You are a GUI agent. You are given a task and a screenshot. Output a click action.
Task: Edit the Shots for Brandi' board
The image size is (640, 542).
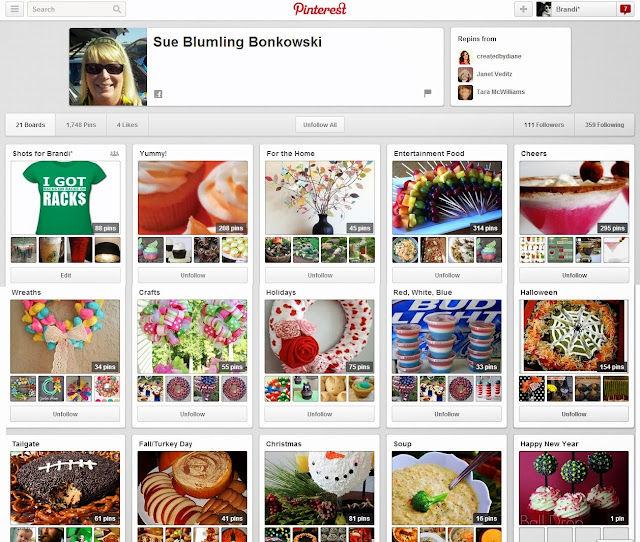pyautogui.click(x=66, y=275)
